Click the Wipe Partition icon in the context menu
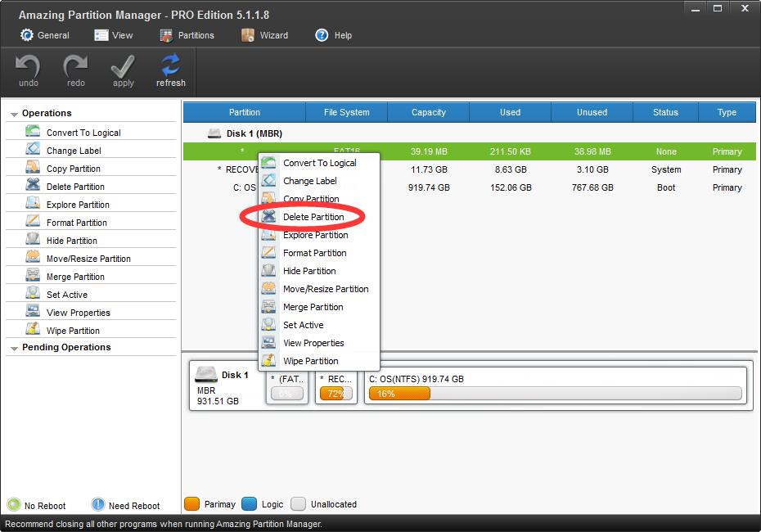The width and height of the screenshot is (761, 532). click(x=268, y=361)
